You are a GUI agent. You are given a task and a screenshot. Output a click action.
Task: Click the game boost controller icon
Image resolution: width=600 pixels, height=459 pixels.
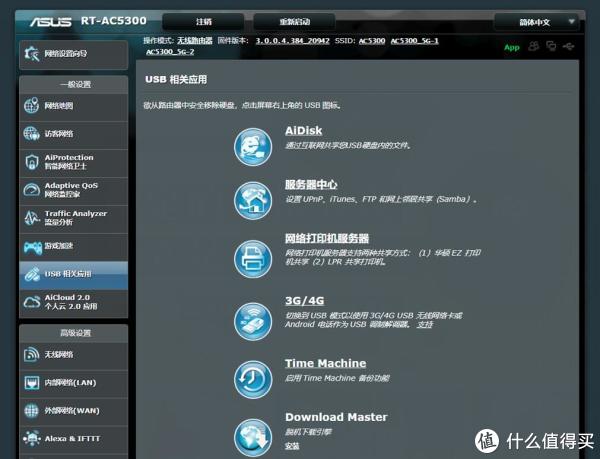tap(33, 247)
